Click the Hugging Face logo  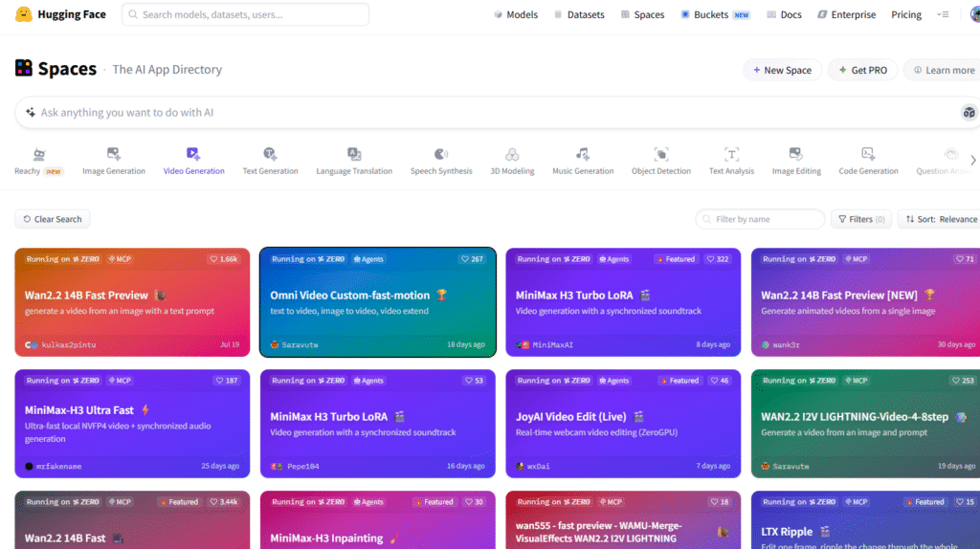(24, 13)
